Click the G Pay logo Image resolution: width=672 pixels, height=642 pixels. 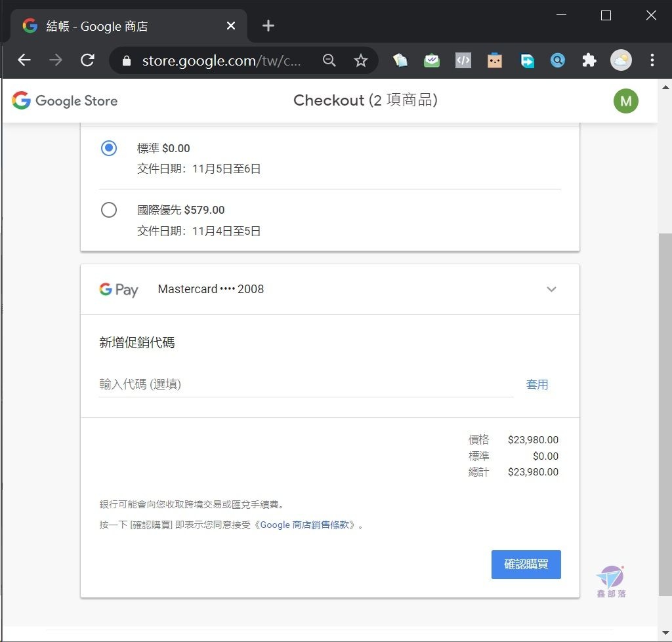pyautogui.click(x=118, y=290)
